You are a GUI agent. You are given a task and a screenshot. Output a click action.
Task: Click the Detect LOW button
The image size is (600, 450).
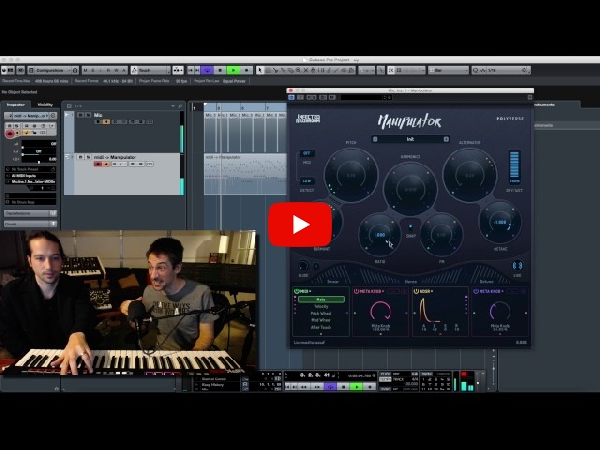pyautogui.click(x=307, y=181)
